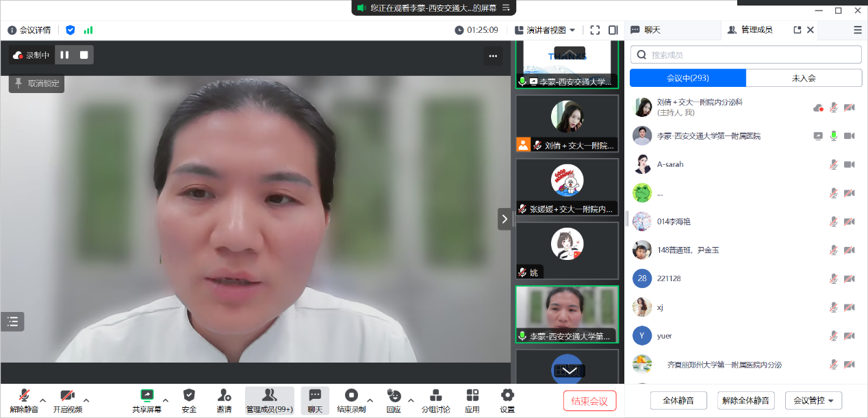Viewport: 868px width, 418px height.
Task: Toggle microphone for 014李海艳
Action: pyautogui.click(x=834, y=222)
